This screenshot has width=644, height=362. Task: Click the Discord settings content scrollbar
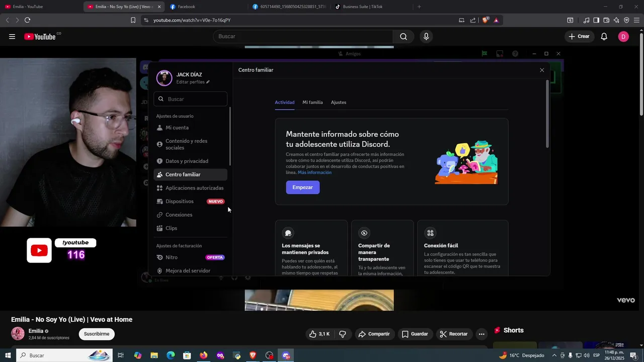547,114
